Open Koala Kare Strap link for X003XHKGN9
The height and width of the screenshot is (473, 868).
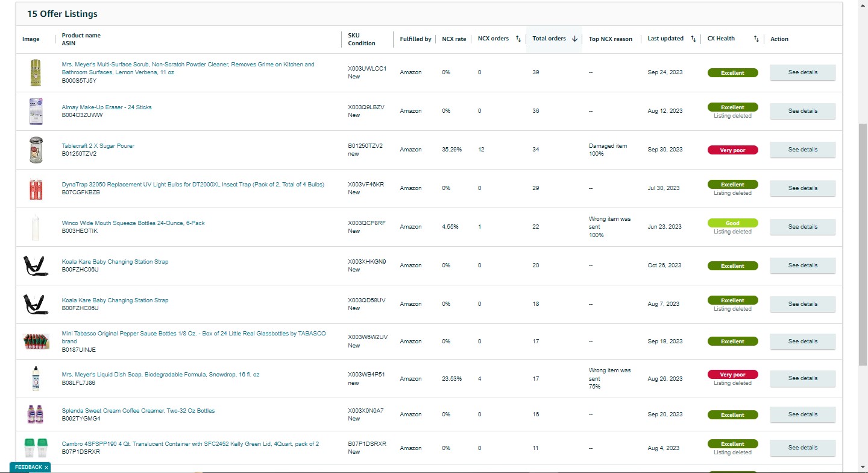click(115, 262)
